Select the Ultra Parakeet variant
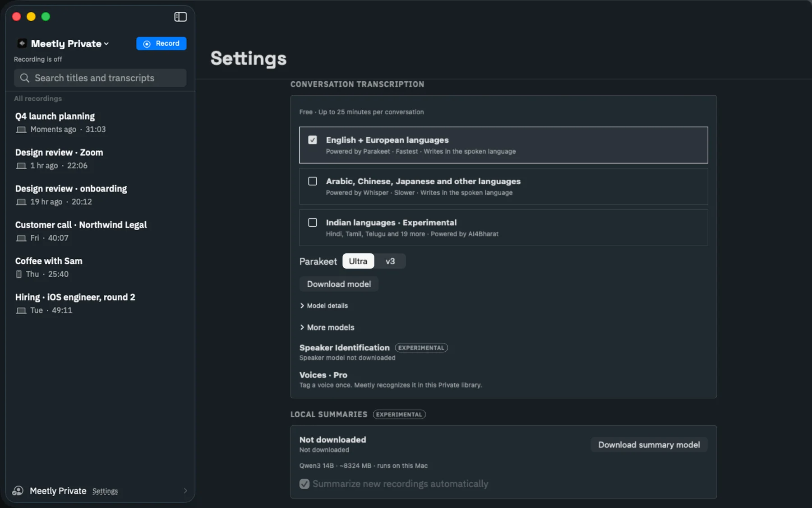Viewport: 812px width, 508px height. coord(358,261)
